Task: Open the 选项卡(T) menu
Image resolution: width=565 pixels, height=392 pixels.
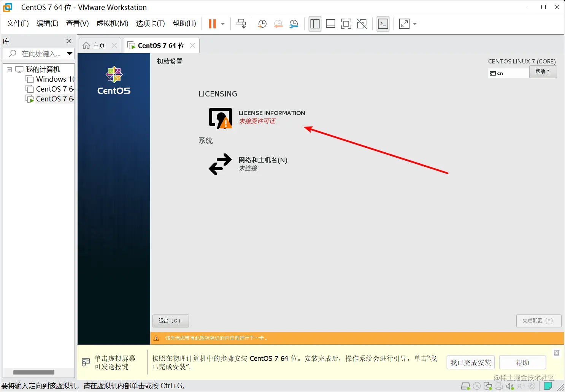Action: pyautogui.click(x=151, y=24)
